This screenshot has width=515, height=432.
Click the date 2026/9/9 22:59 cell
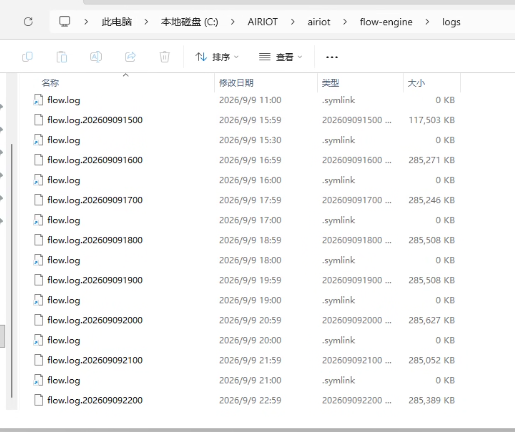pos(250,400)
